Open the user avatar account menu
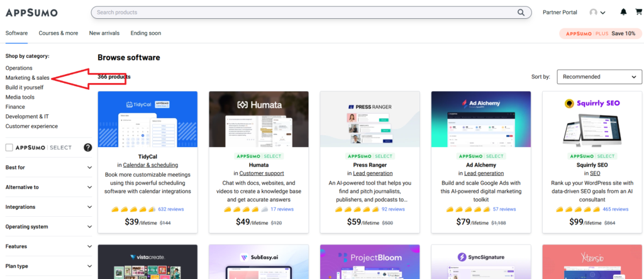Viewport: 644px width, 279px height. click(597, 13)
